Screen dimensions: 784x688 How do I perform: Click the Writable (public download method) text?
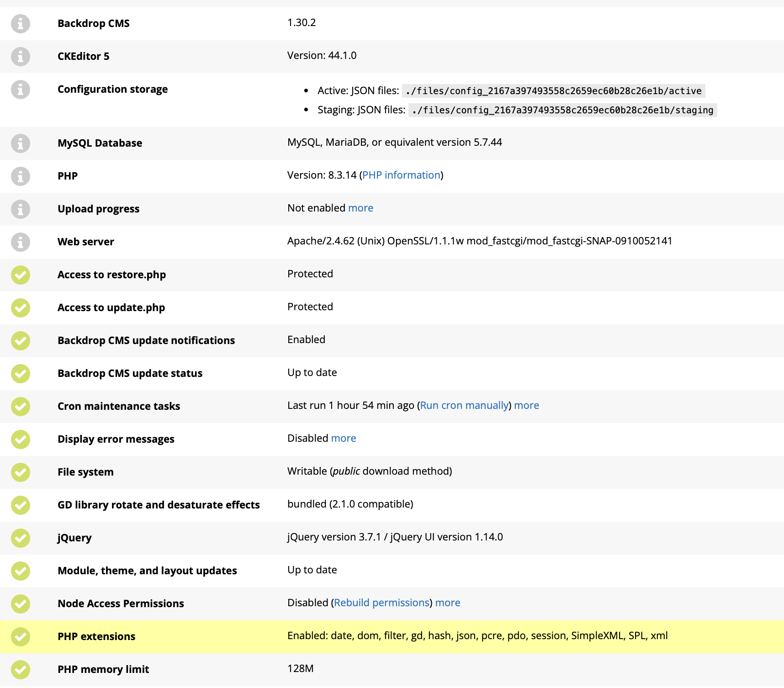[370, 471]
